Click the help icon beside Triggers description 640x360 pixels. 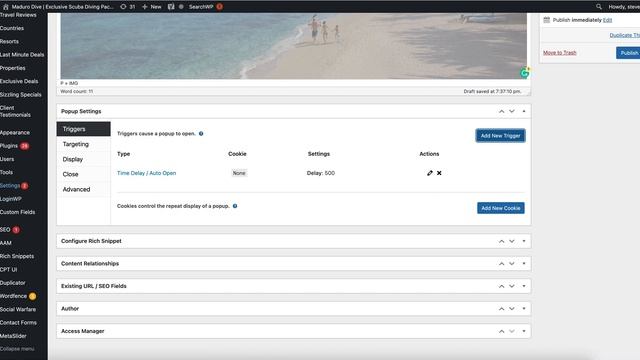point(201,133)
